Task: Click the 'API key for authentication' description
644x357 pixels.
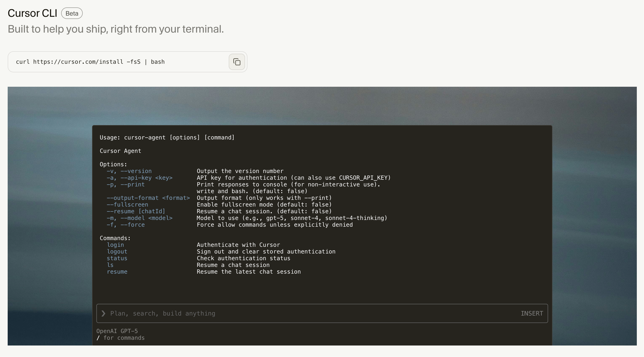Action: (x=294, y=178)
